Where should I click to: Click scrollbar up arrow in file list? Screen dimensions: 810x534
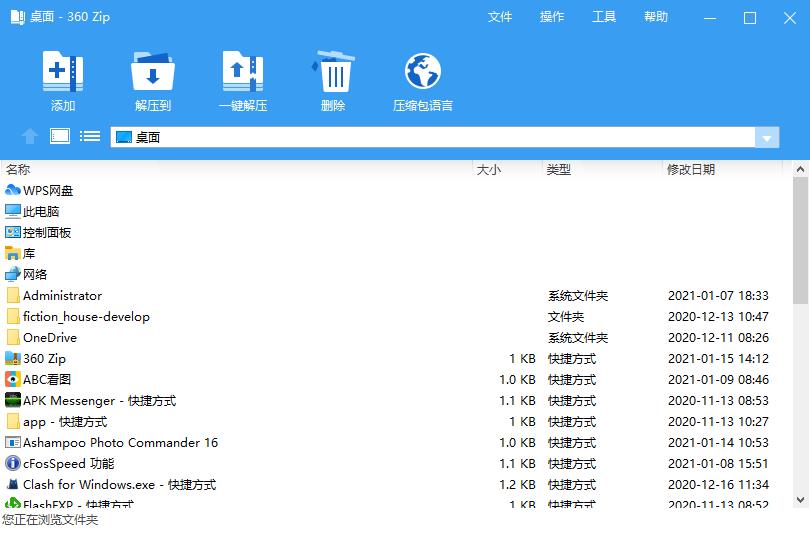800,169
